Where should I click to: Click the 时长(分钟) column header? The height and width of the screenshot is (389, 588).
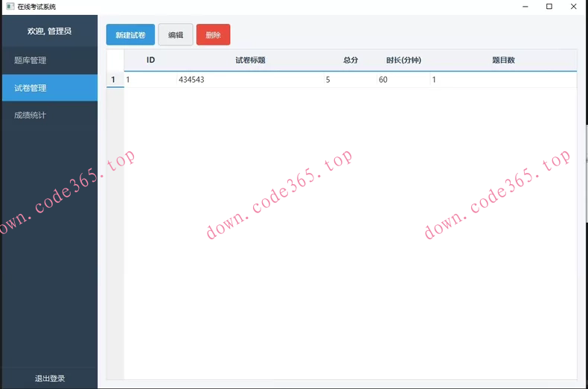click(x=403, y=60)
